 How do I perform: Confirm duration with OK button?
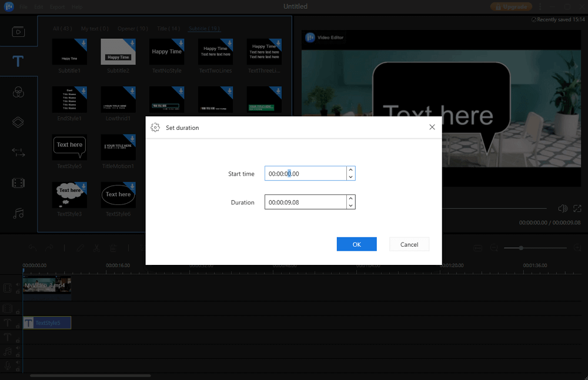click(356, 244)
